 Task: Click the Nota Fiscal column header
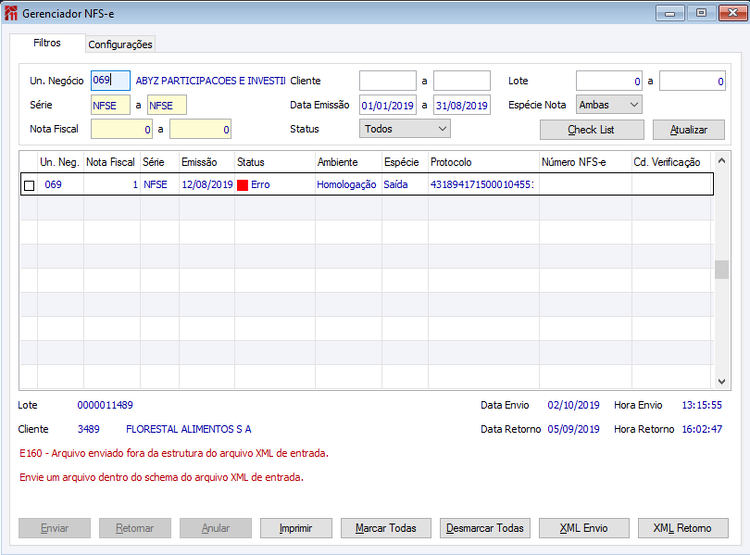(x=112, y=162)
